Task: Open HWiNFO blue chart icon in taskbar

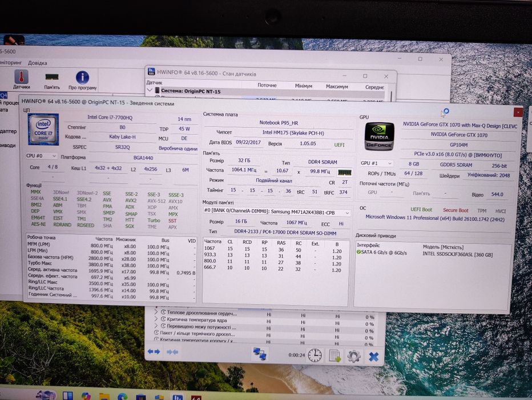Action: coord(177,397)
